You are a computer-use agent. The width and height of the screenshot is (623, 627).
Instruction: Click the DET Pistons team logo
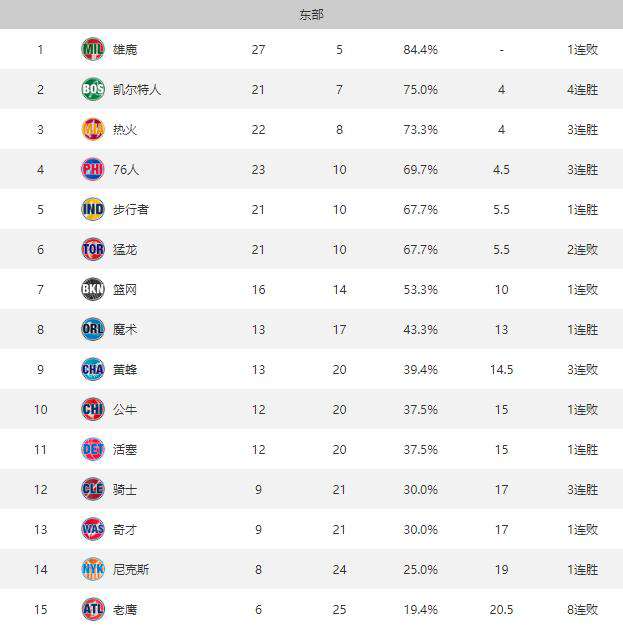point(93,449)
